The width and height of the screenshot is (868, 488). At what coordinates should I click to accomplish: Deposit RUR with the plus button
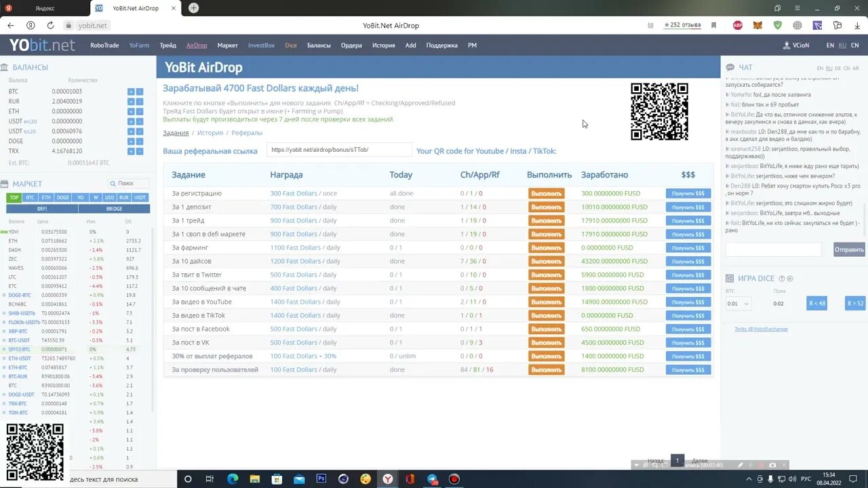(x=131, y=102)
